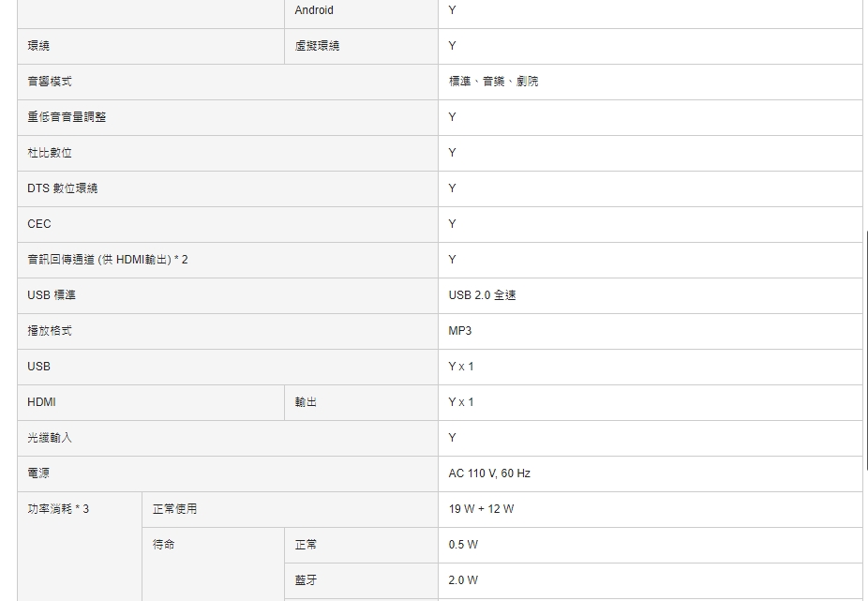Click the 0.5 W standby value
Image resolution: width=868 pixels, height=601 pixels.
[x=463, y=545]
